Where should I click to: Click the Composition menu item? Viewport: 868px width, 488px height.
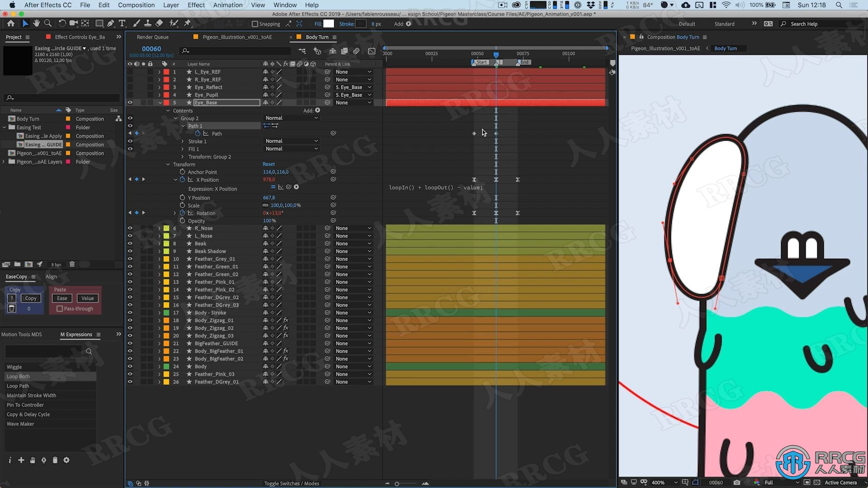pos(136,5)
